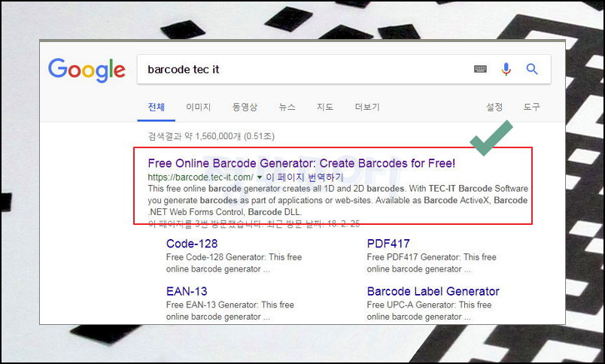
Task: Click the '이 페이지 번역하기' link
Action: click(x=305, y=177)
